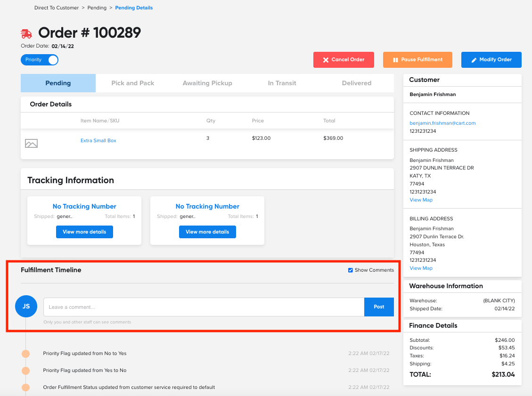Open the In Transit tab
This screenshot has height=396, width=532.
[x=282, y=83]
